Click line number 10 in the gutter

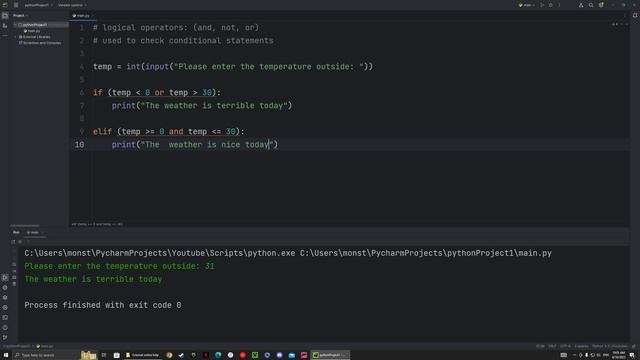(79, 144)
